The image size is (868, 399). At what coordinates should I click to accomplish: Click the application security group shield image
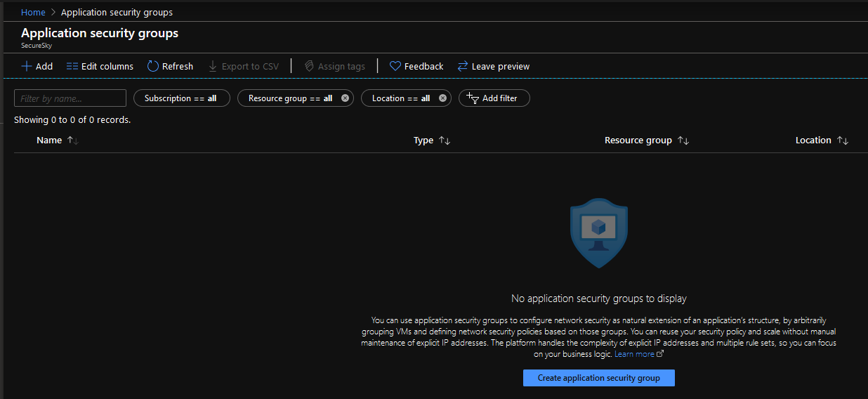click(598, 233)
